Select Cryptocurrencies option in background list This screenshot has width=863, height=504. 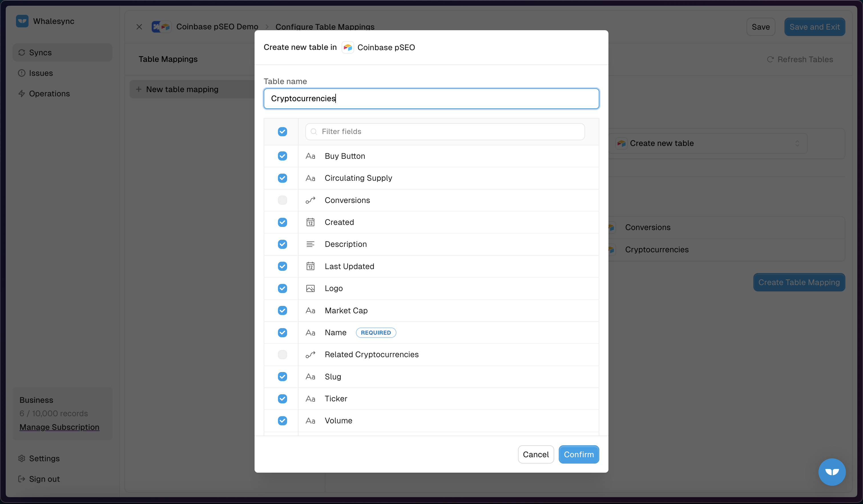(656, 250)
